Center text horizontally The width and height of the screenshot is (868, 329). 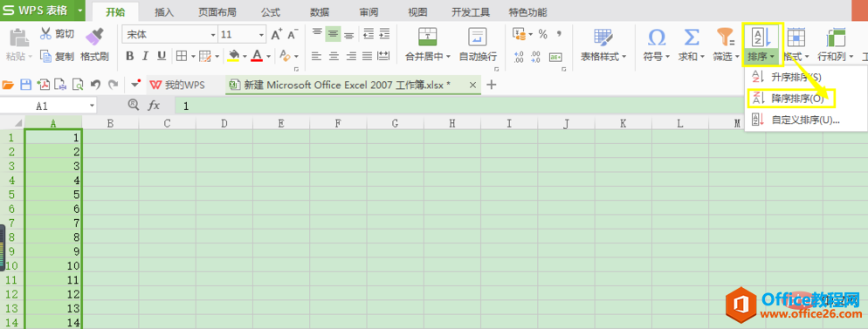point(334,56)
